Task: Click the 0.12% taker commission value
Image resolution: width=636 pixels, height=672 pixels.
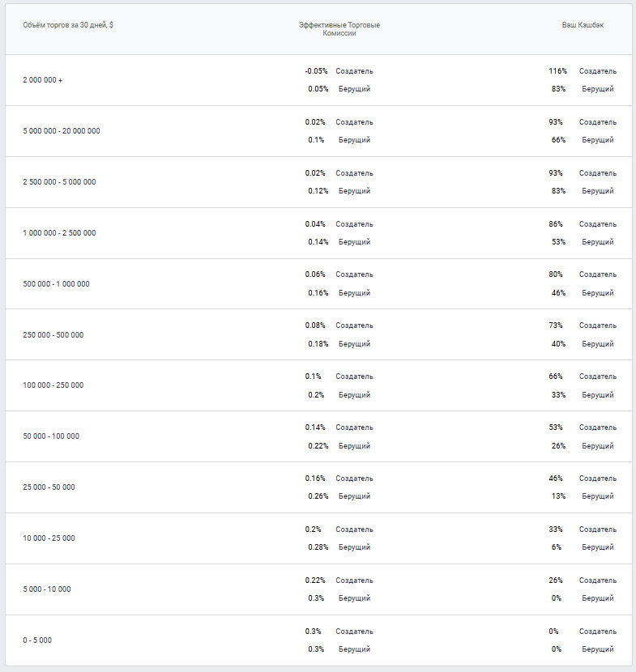Action: tap(318, 191)
